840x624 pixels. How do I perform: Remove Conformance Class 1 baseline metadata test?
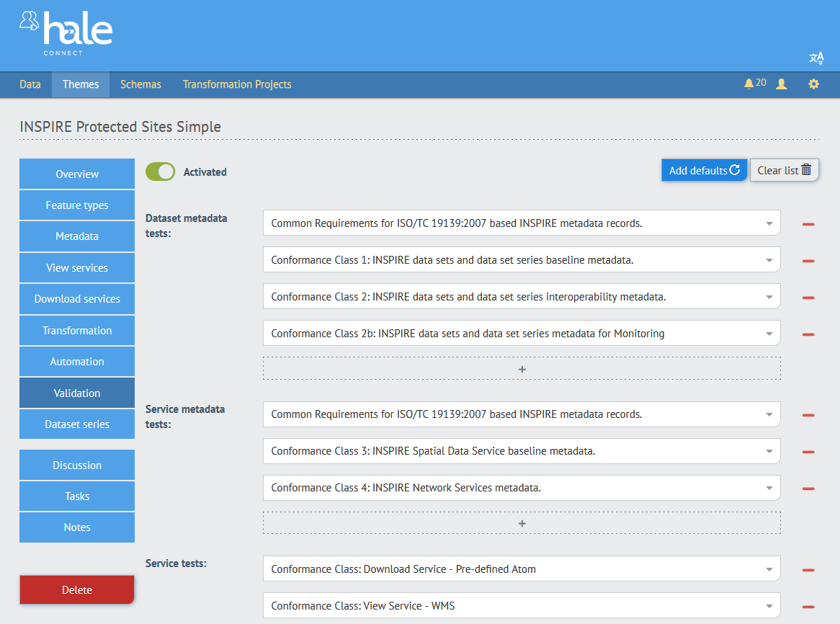(x=808, y=261)
